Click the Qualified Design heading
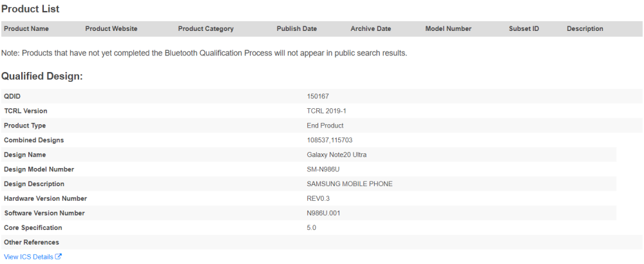This screenshot has width=644, height=264. click(42, 76)
